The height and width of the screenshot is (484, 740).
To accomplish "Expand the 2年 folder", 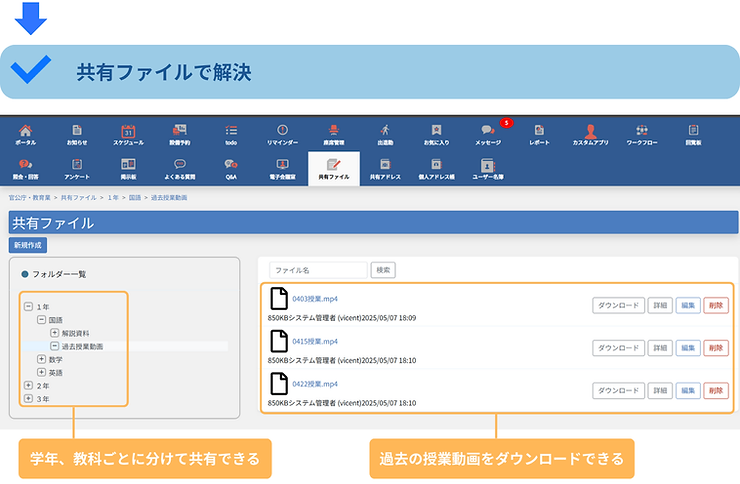I will (29, 385).
